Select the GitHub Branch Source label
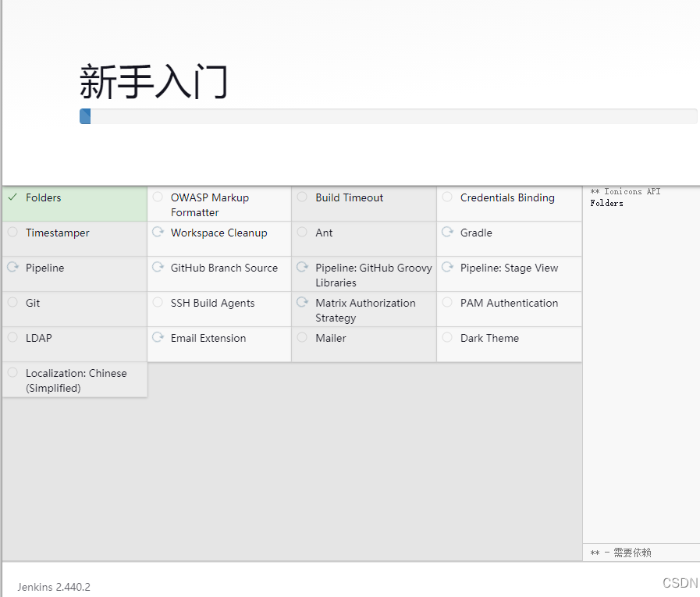 (224, 268)
